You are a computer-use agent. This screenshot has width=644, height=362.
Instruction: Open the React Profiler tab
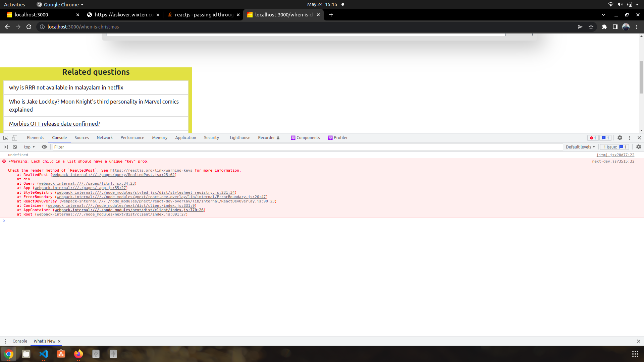point(338,138)
